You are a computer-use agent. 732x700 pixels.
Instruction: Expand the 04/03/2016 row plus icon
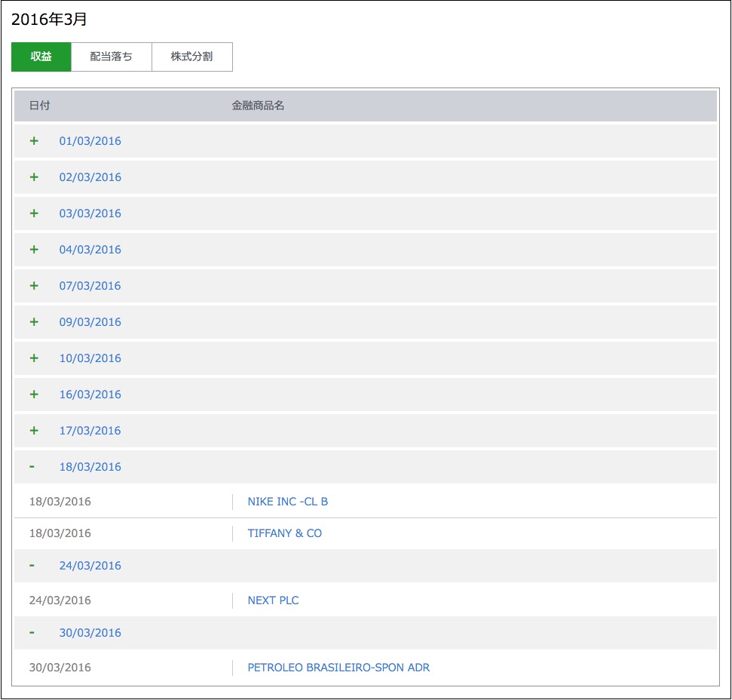(34, 250)
